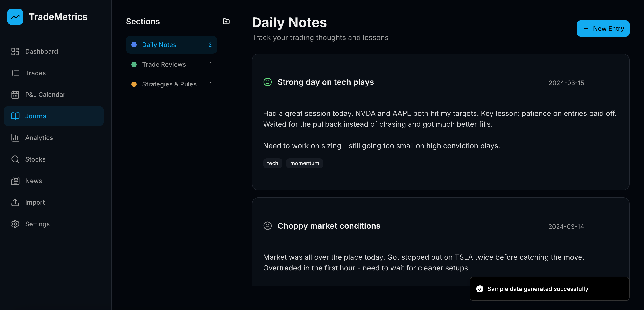Click the Journal book icon
The image size is (644, 310).
tap(15, 116)
